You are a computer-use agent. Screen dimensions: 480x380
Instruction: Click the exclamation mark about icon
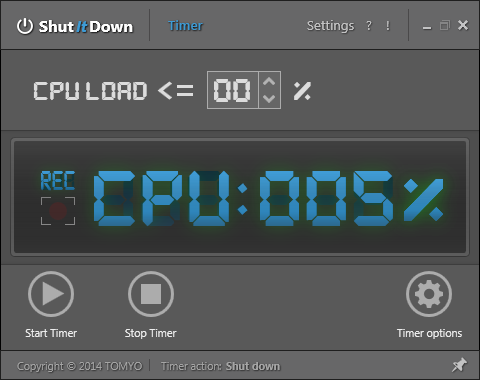[x=388, y=26]
